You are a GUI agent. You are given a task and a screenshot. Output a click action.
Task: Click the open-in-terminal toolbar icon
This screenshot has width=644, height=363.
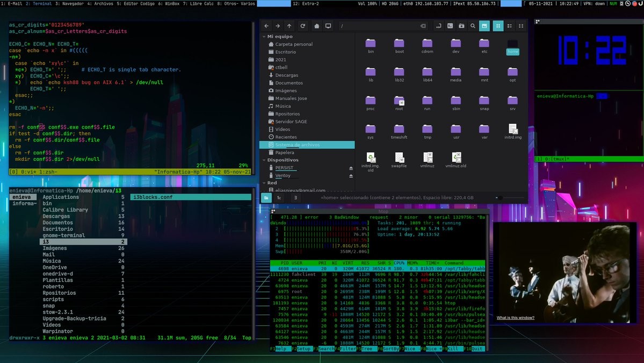pyautogui.click(x=450, y=26)
